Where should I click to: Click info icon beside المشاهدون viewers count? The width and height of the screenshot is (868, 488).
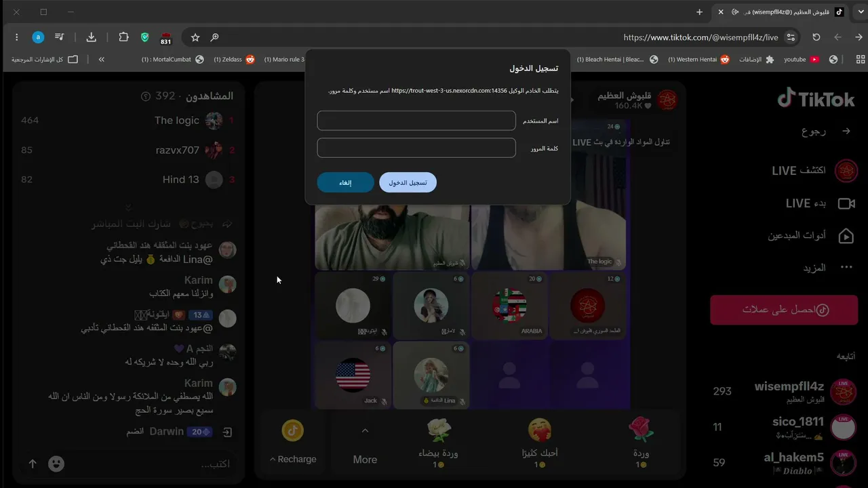(145, 96)
